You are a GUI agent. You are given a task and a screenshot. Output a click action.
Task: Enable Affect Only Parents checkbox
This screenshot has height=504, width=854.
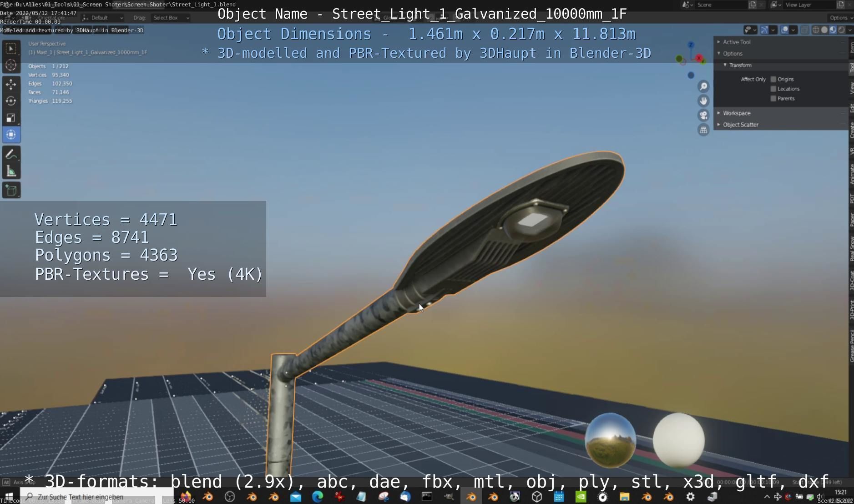click(x=773, y=98)
